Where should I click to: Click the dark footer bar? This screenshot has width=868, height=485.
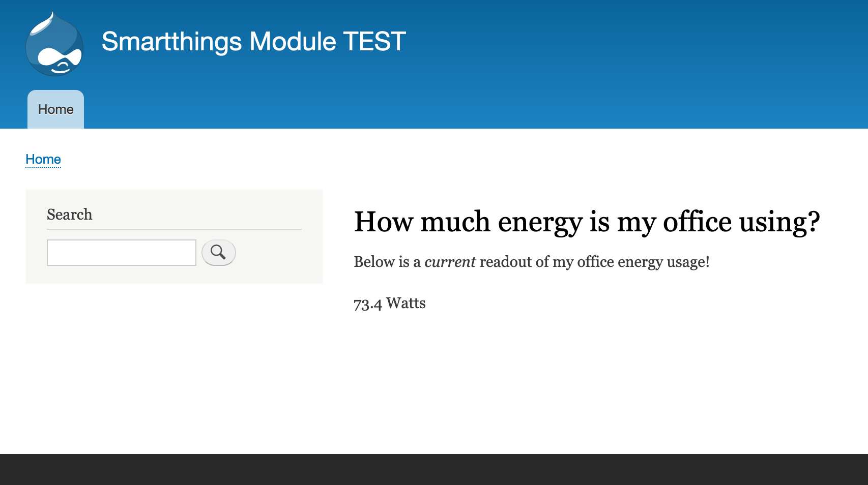434,469
